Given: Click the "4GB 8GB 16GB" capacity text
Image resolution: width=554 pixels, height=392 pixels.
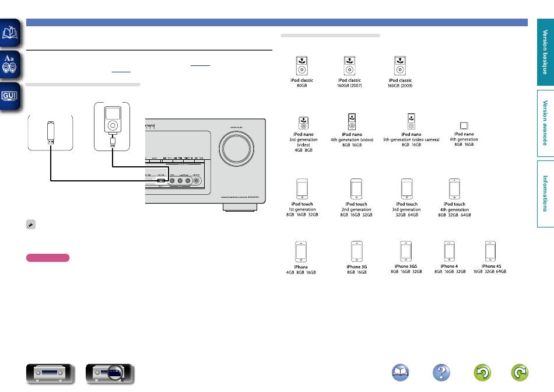Looking at the screenshot, I should 301,272.
